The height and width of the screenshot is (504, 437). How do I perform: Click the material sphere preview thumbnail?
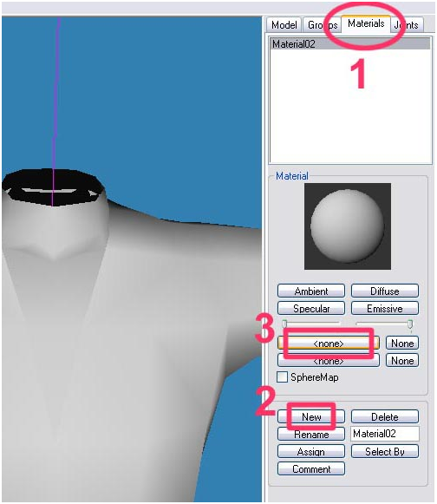pos(348,226)
